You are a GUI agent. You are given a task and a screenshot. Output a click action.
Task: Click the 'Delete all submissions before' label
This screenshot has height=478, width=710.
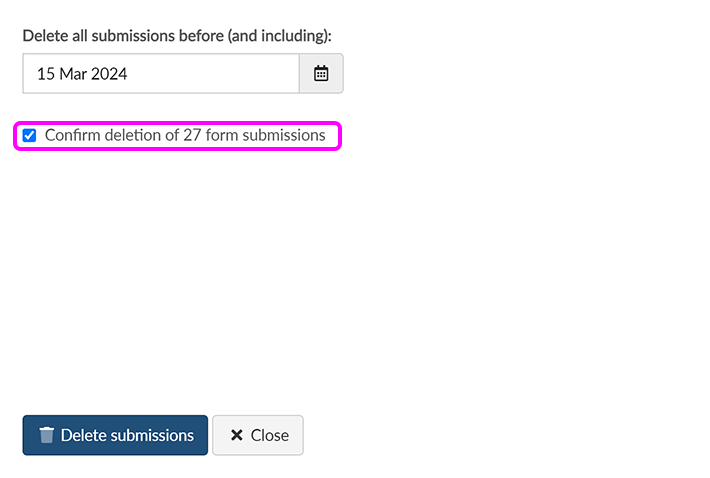tap(177, 35)
